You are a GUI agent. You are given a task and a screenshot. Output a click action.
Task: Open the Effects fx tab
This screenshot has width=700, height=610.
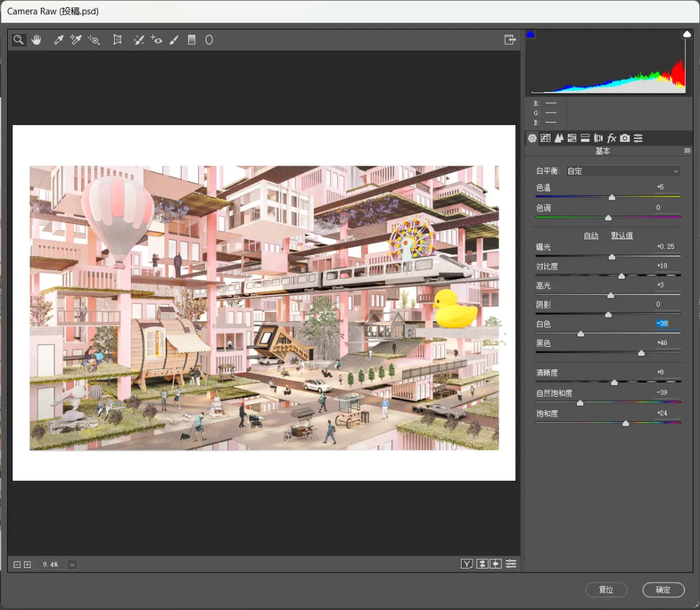[612, 138]
